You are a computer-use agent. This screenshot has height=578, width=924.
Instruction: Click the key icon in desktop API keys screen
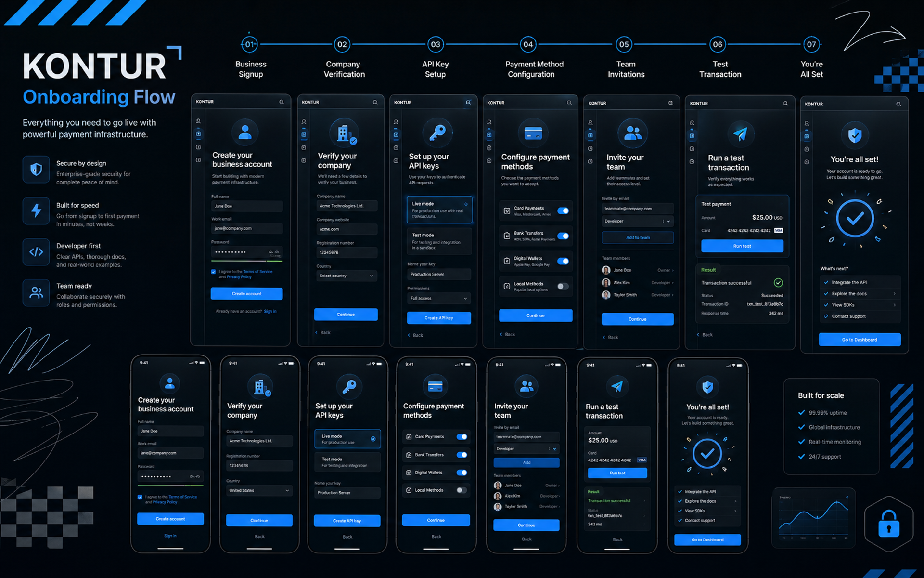[437, 132]
